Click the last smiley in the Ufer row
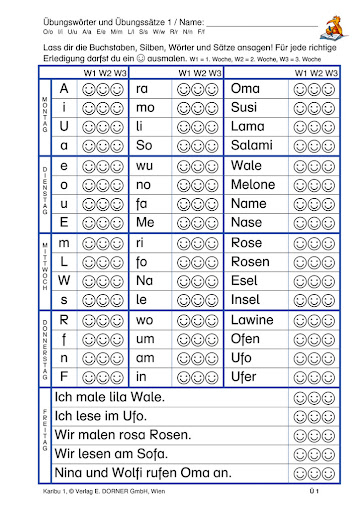 click(x=328, y=378)
